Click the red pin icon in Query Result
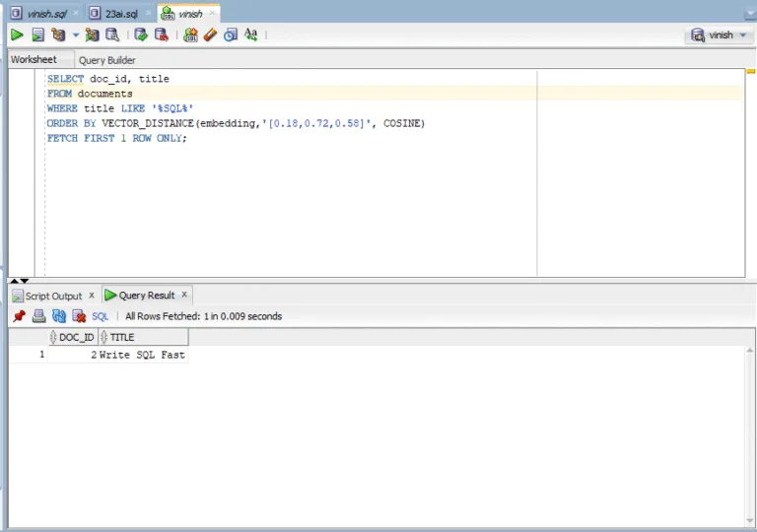This screenshot has height=532, width=757. click(20, 316)
